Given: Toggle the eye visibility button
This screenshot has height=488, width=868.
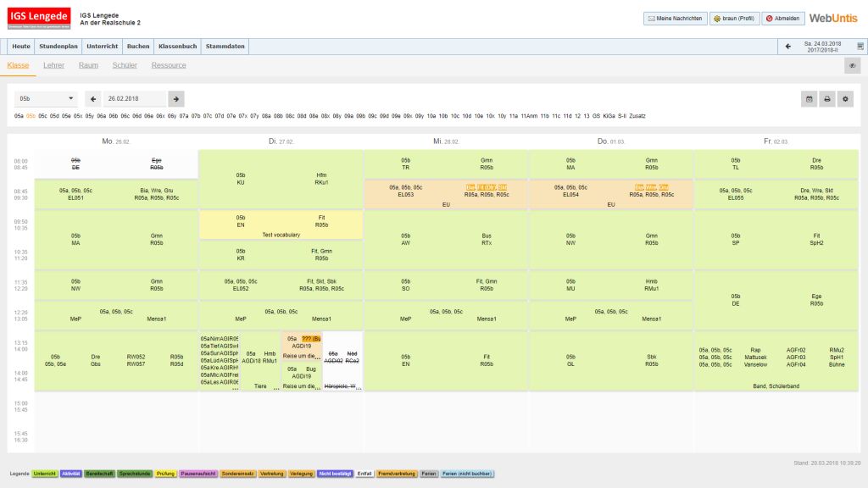Looking at the screenshot, I should click(852, 66).
